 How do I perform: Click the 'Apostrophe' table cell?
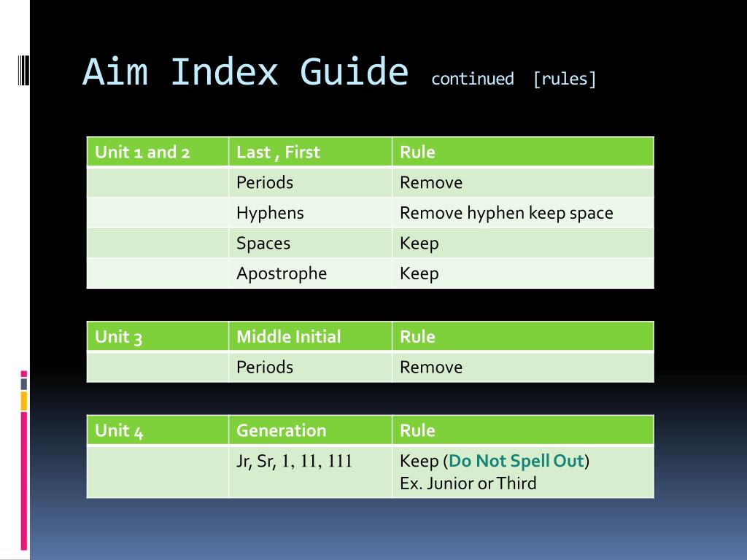311,273
